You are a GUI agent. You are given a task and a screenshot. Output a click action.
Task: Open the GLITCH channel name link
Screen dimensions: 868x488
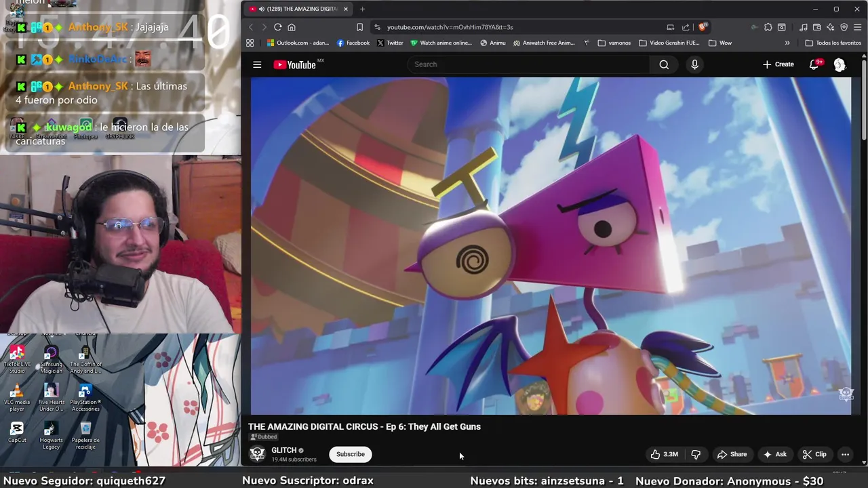coord(284,450)
